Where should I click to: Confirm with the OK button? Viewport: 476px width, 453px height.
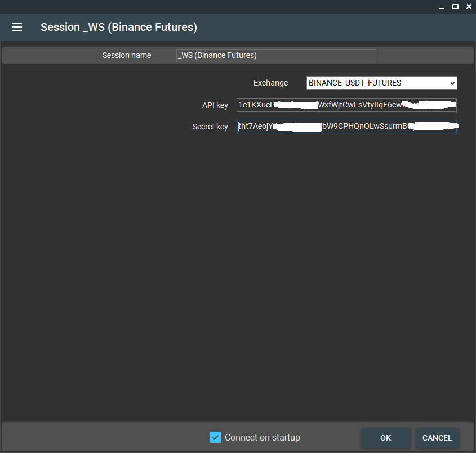pos(385,438)
